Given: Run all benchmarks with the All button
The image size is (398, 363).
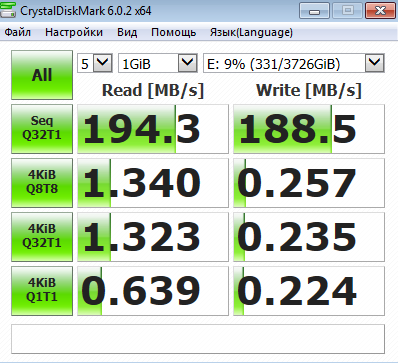Looking at the screenshot, I should (x=42, y=75).
